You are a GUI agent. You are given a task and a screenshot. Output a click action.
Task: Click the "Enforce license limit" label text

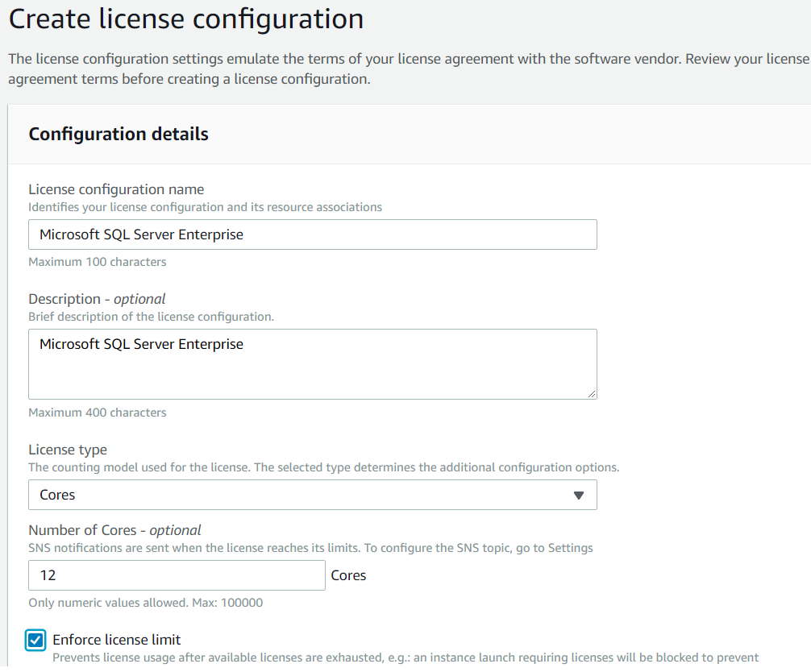point(117,640)
